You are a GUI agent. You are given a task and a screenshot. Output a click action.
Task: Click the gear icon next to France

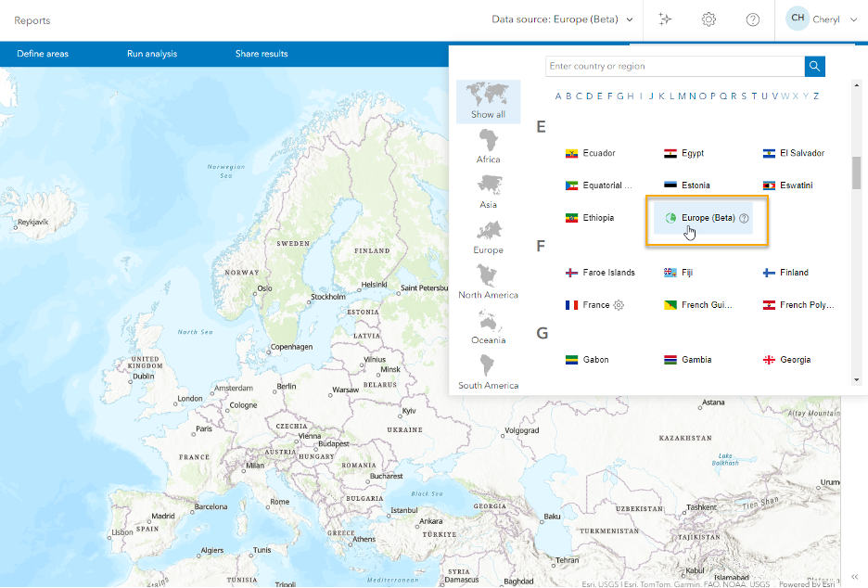pyautogui.click(x=619, y=305)
